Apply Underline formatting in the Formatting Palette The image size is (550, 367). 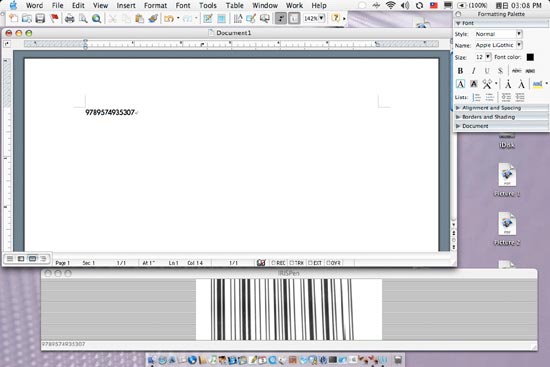point(487,71)
